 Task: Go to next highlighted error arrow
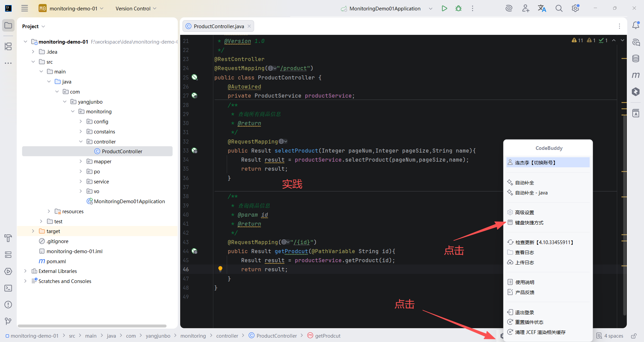pyautogui.click(x=623, y=40)
